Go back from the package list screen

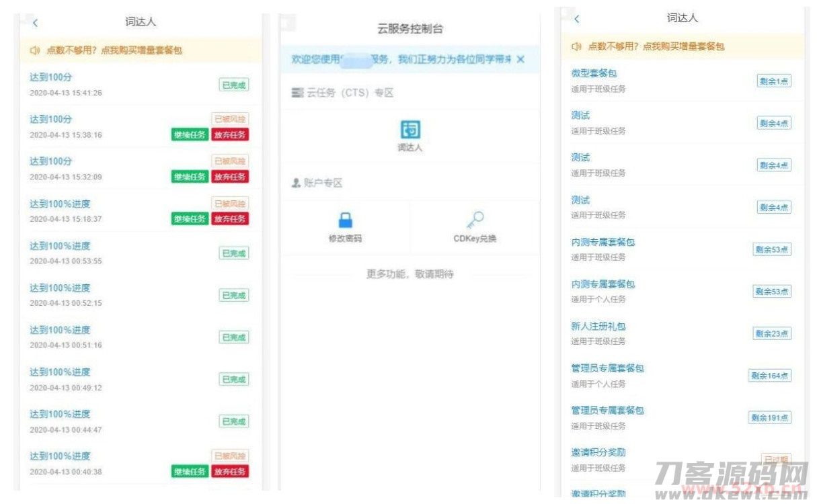(576, 19)
